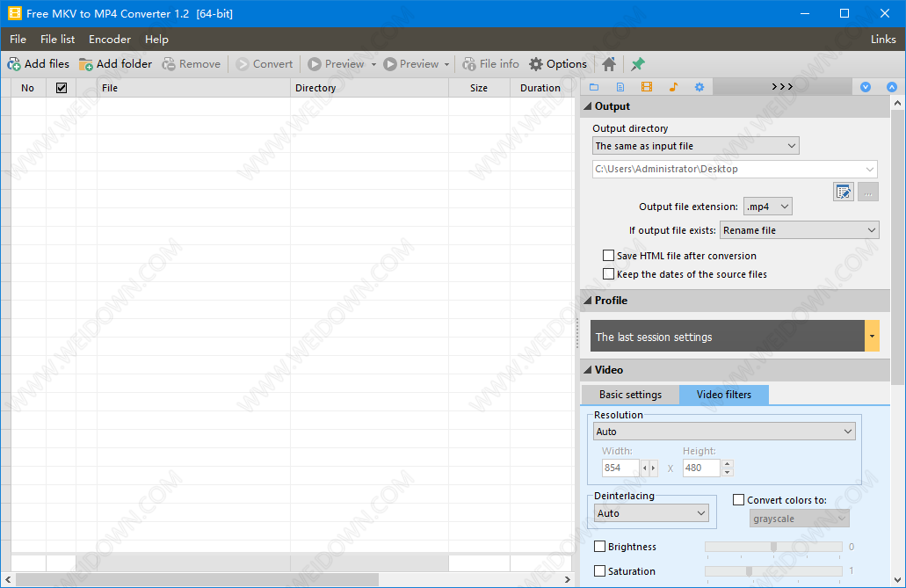
Task: Click the Duration column header
Action: [x=542, y=88]
